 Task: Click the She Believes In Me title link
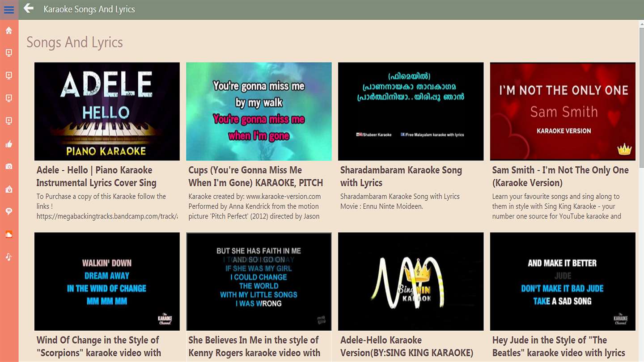[254, 346]
